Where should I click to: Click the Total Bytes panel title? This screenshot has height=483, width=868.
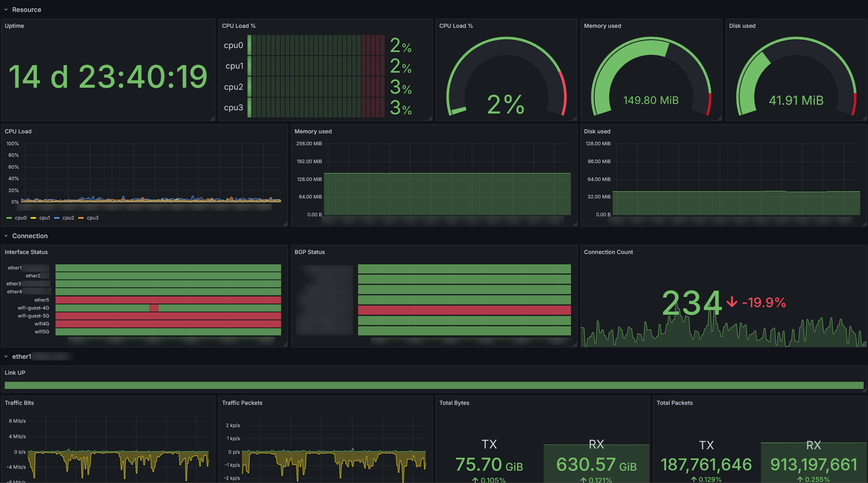coord(454,403)
